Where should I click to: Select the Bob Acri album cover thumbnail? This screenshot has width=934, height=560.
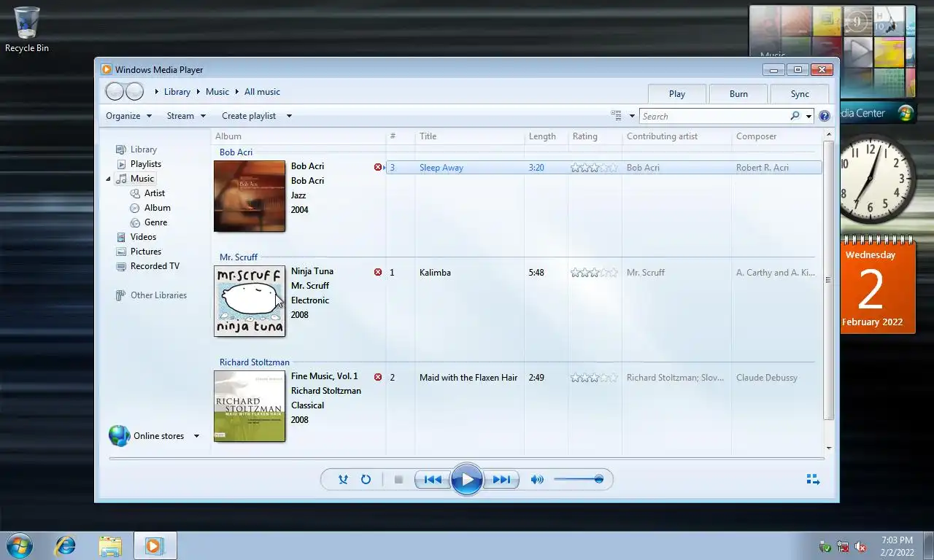tap(250, 196)
